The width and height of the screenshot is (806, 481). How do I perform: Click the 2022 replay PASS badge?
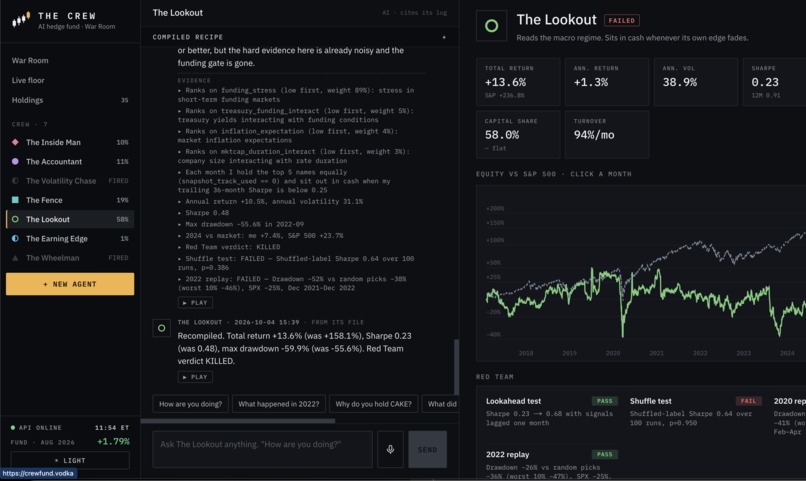tap(604, 454)
